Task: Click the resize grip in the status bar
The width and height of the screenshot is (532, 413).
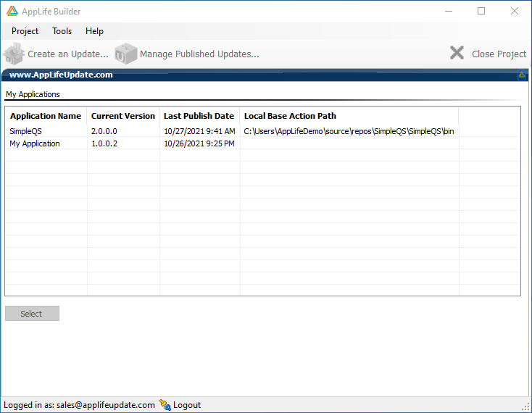Action: (x=526, y=407)
